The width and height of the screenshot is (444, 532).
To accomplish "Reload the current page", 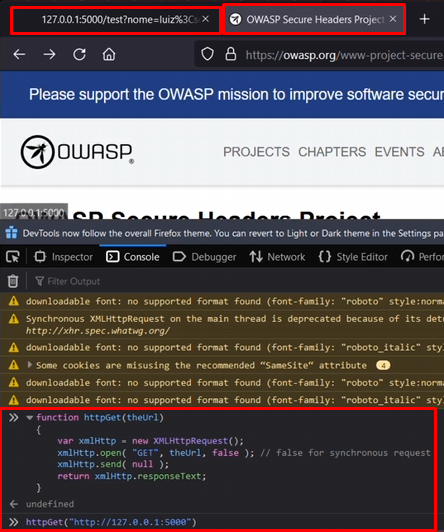I will pyautogui.click(x=79, y=54).
